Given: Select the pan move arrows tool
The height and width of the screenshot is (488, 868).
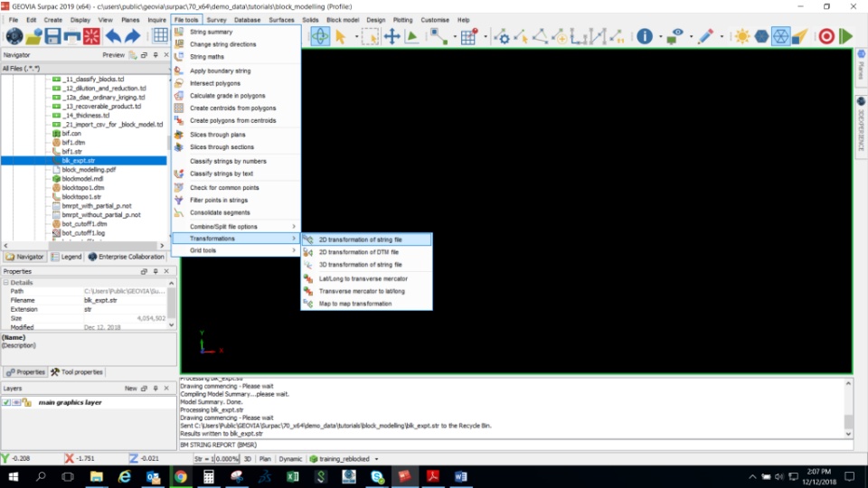Looking at the screenshot, I should pos(392,36).
